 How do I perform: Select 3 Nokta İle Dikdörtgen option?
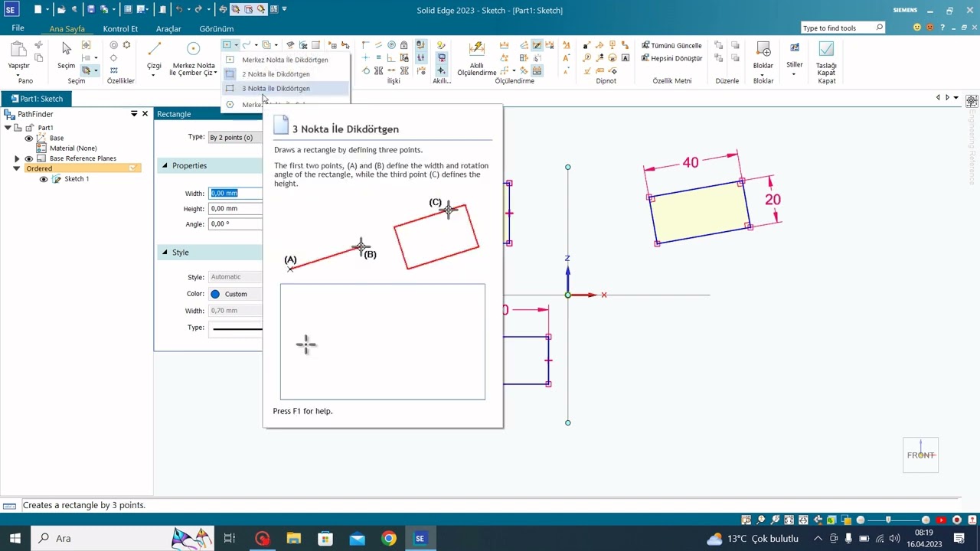286,89
